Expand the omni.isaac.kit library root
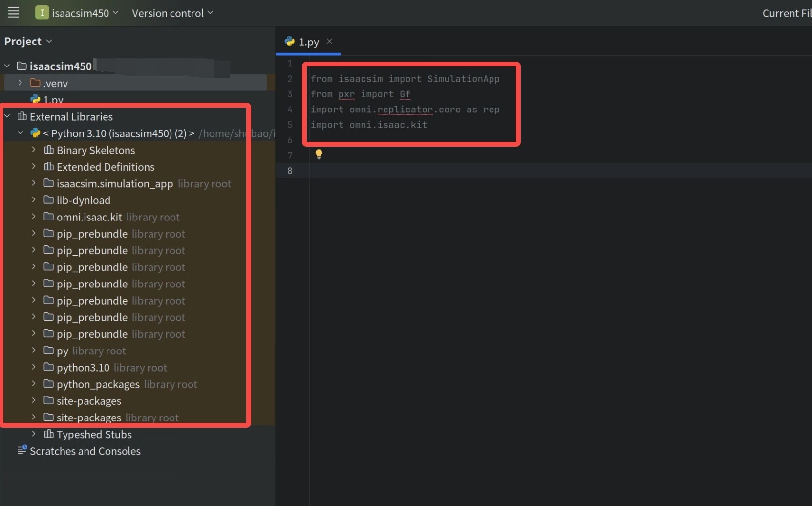 (34, 217)
